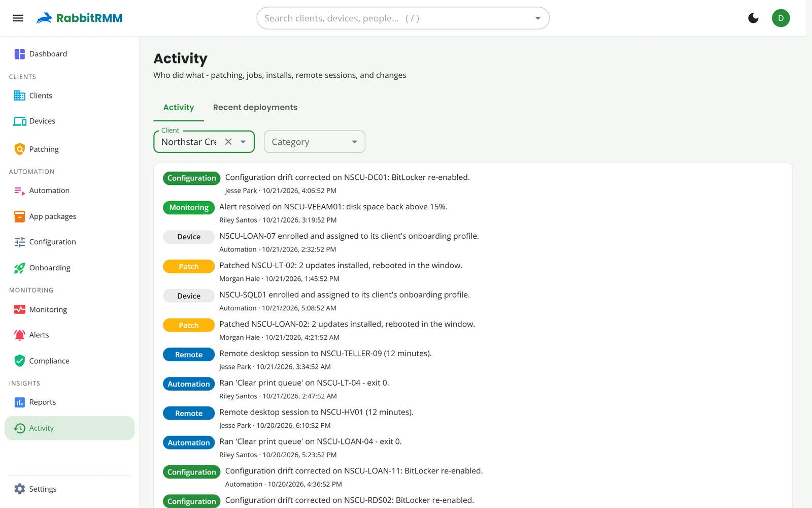The width and height of the screenshot is (812, 508).
Task: Click 'Jesse Park · 10/21/2026, 4:06:52 PM' line
Action: [x=281, y=191]
